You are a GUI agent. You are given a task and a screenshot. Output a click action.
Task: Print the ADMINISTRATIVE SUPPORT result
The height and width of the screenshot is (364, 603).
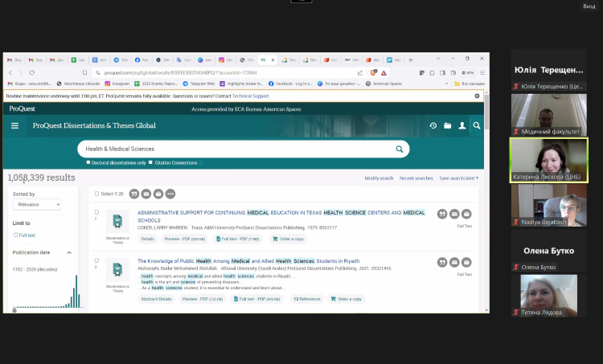pos(466,214)
